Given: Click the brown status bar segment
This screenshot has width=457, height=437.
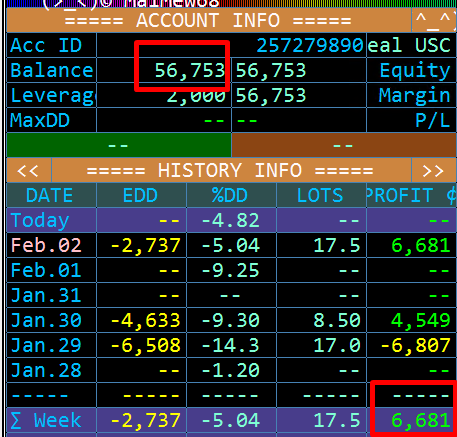Looking at the screenshot, I should 344,145.
